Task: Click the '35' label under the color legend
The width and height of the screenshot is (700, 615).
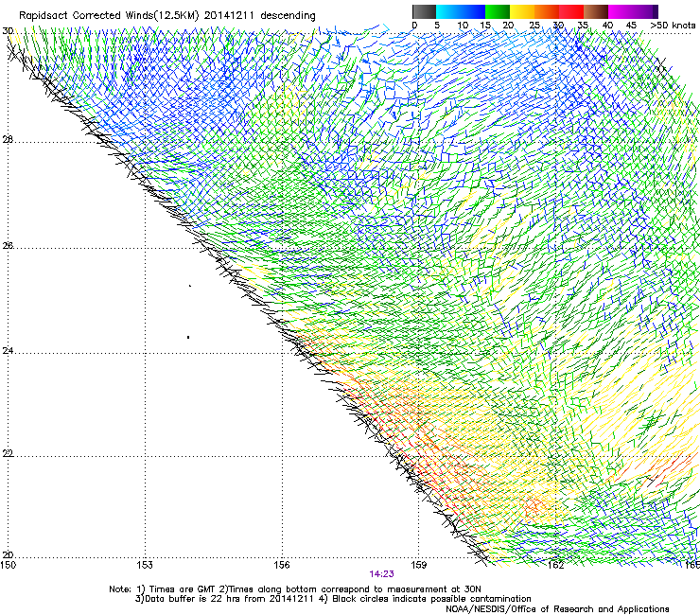Action: pyautogui.click(x=583, y=26)
